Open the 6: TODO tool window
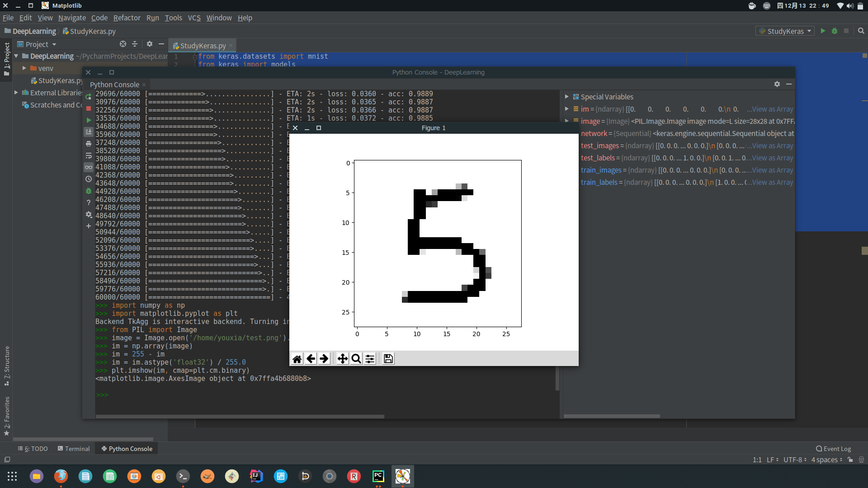 click(33, 449)
